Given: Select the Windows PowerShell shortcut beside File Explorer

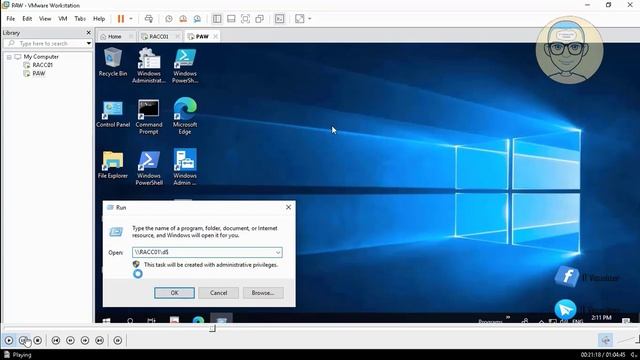Looking at the screenshot, I should (x=149, y=167).
